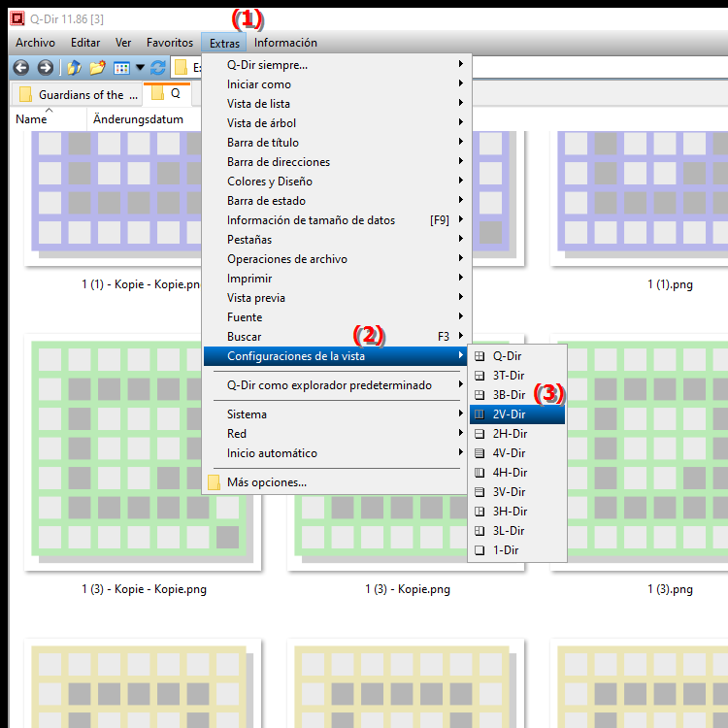Expand the Barra de direcciones submenu
The width and height of the screenshot is (728, 728).
(x=335, y=162)
